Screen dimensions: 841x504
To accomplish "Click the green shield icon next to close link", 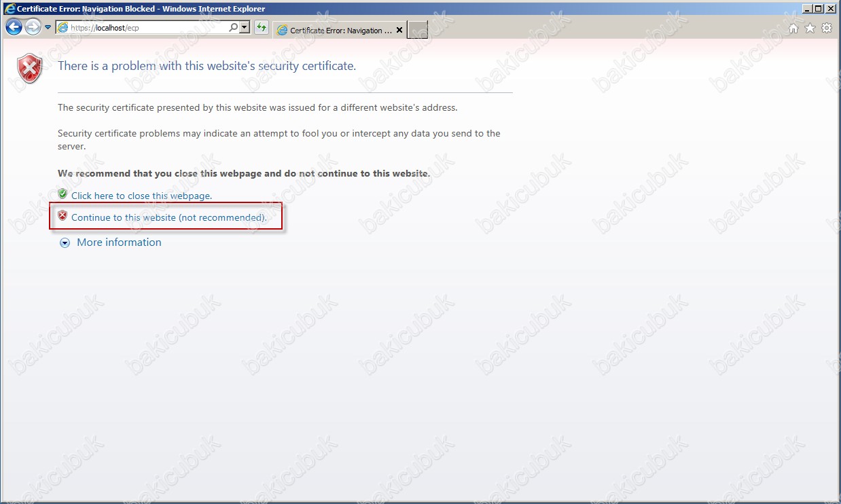I will 63,194.
